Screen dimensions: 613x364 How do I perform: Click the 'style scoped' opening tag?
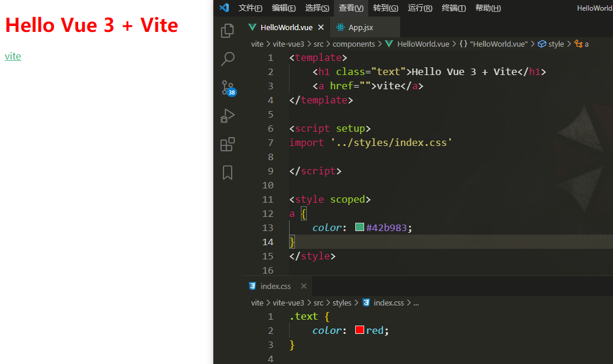click(x=330, y=199)
